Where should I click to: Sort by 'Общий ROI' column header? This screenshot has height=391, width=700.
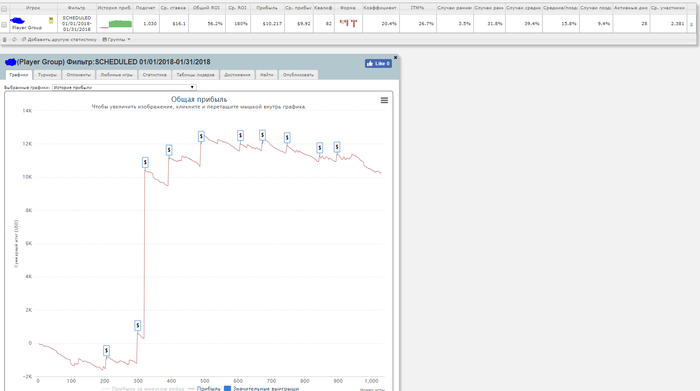coord(207,8)
